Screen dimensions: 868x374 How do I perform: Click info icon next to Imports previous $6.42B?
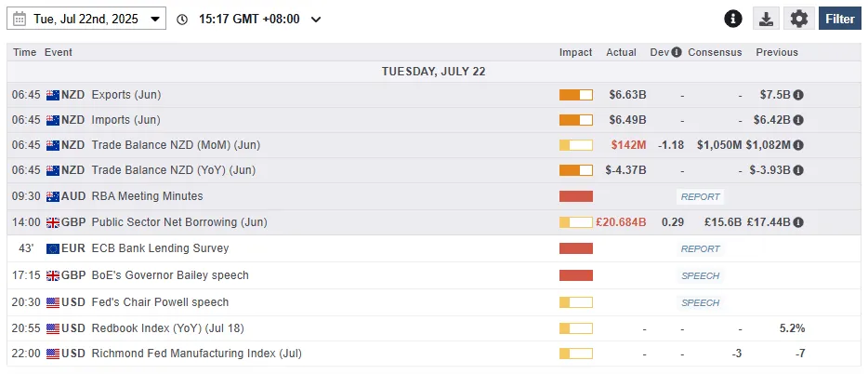tap(798, 120)
